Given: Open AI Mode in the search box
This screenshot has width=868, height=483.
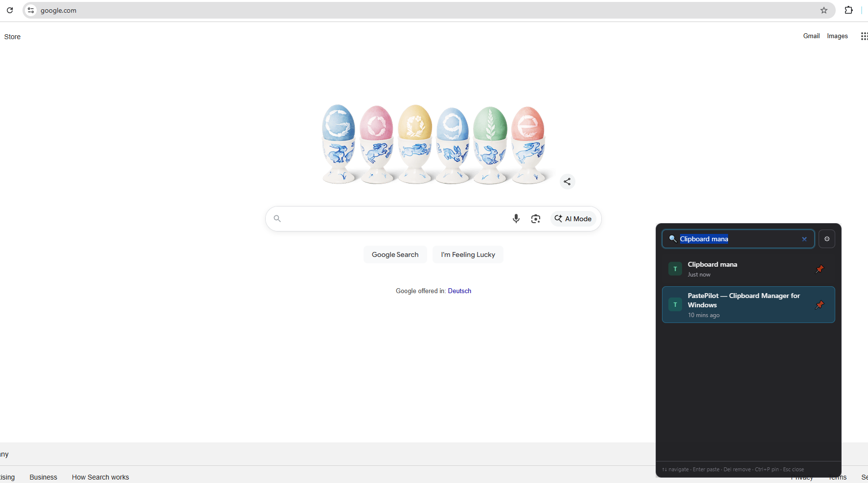Looking at the screenshot, I should tap(573, 219).
